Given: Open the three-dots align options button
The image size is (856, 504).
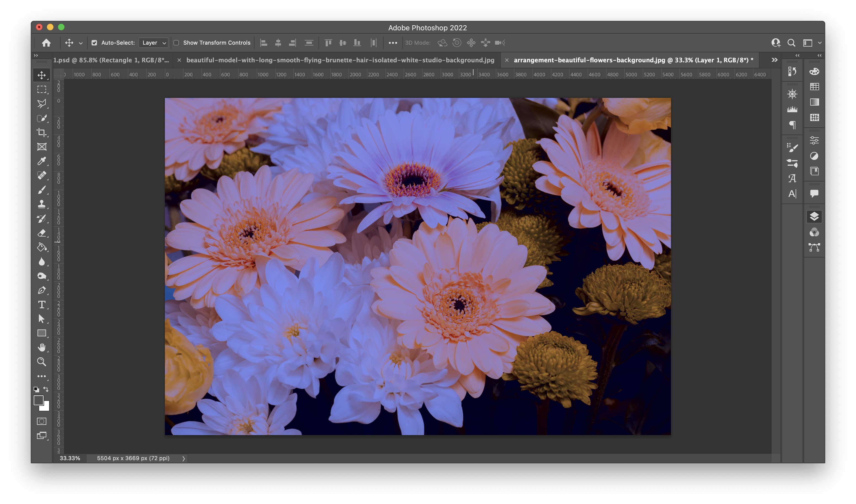Looking at the screenshot, I should (x=393, y=43).
